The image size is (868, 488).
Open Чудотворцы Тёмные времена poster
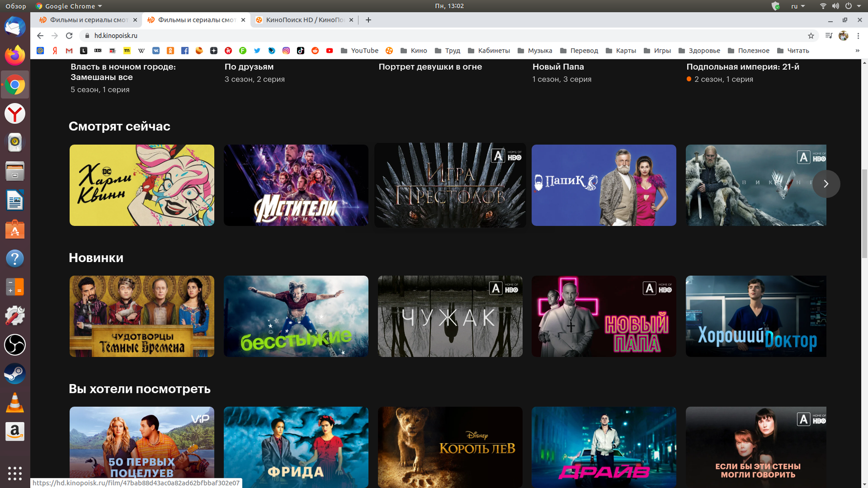click(142, 316)
